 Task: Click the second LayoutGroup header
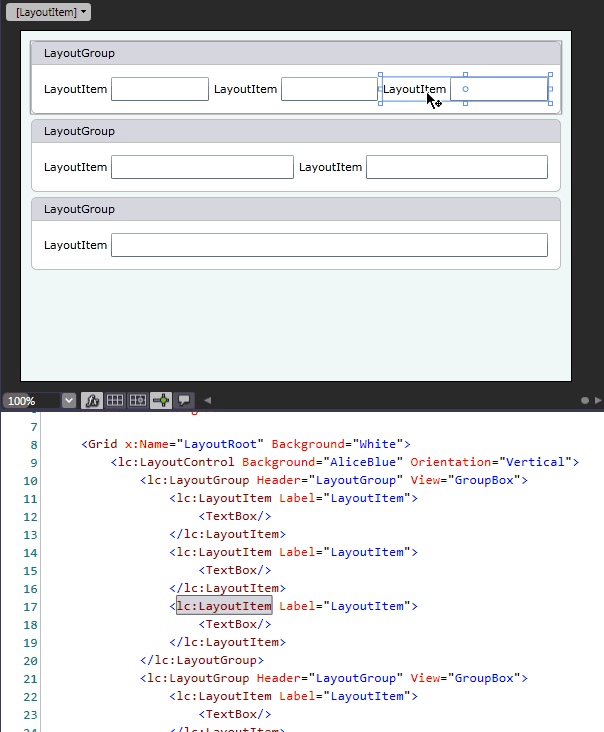(x=295, y=132)
